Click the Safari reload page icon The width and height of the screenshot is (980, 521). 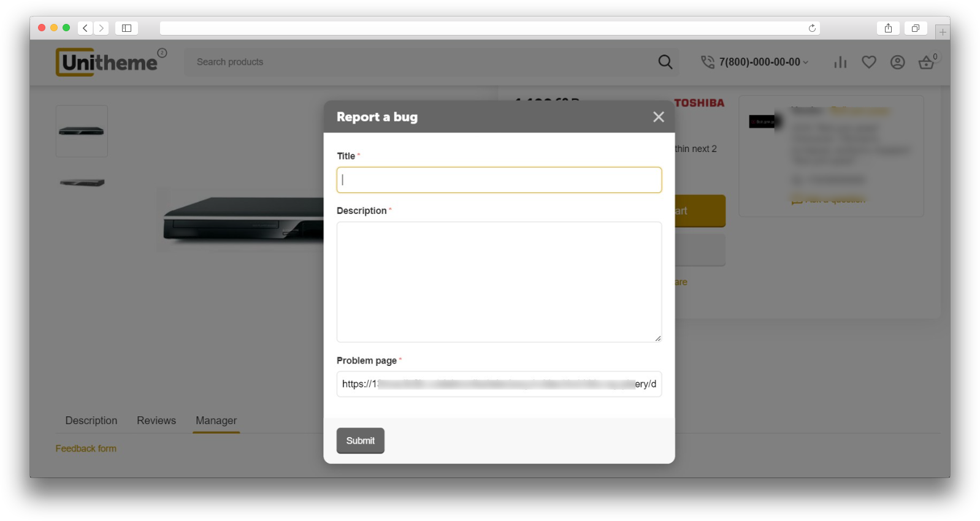click(812, 28)
